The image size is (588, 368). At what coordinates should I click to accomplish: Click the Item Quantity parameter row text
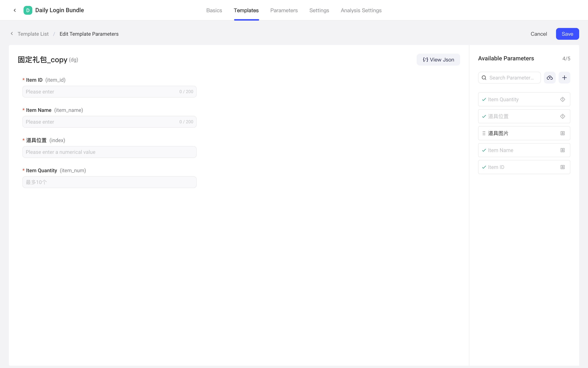(x=503, y=99)
